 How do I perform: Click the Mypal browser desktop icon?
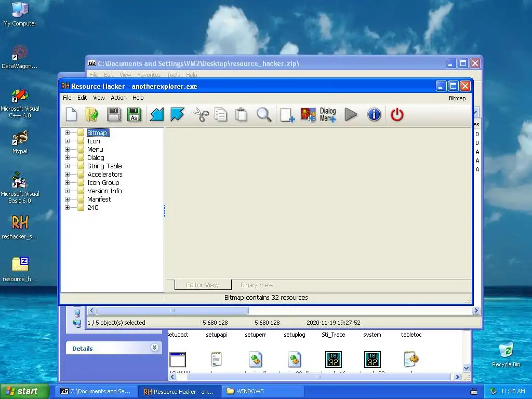20,142
